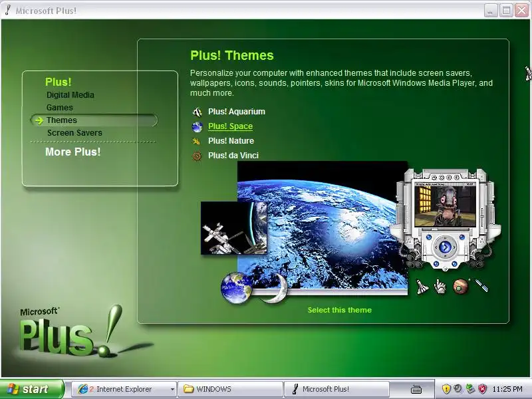
Task: Go to Digital Media section
Action: [70, 95]
